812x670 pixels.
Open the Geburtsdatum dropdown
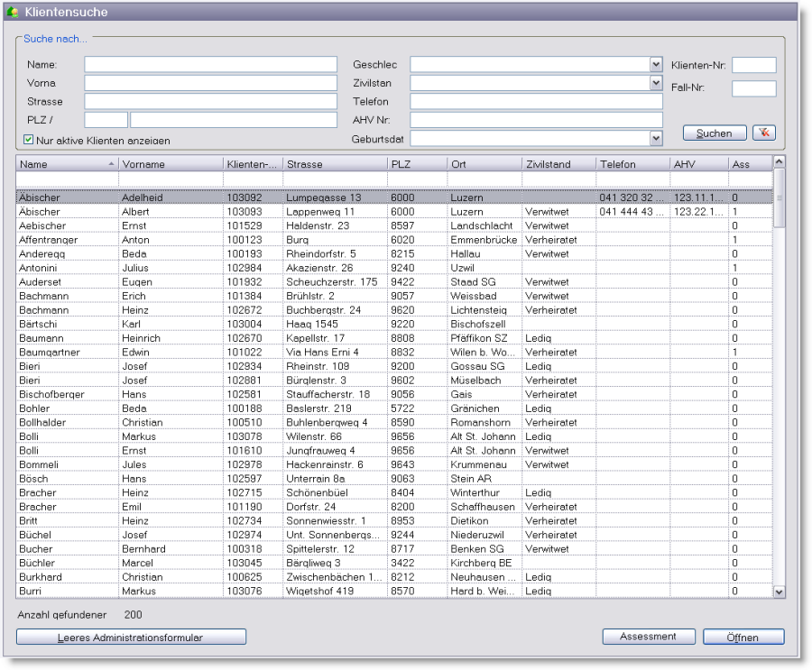pos(656,139)
